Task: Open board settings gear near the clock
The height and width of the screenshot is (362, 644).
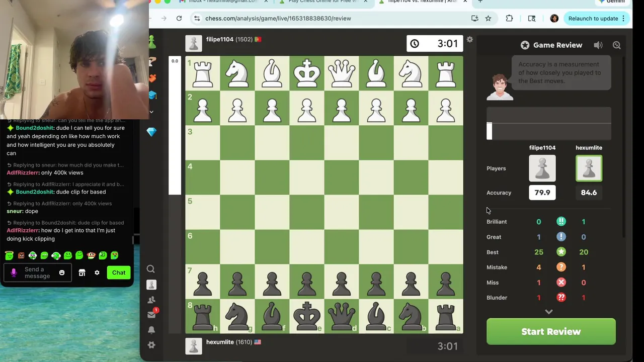Action: [469, 39]
